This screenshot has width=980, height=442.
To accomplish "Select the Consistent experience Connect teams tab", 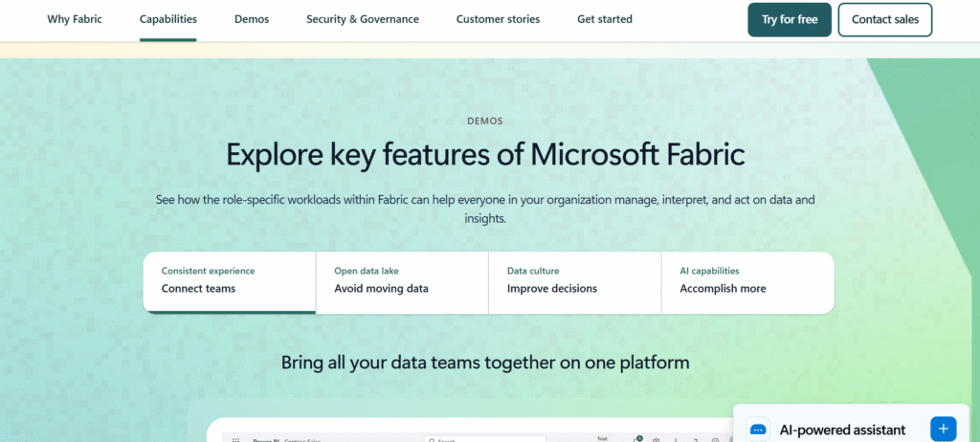I will (230, 280).
